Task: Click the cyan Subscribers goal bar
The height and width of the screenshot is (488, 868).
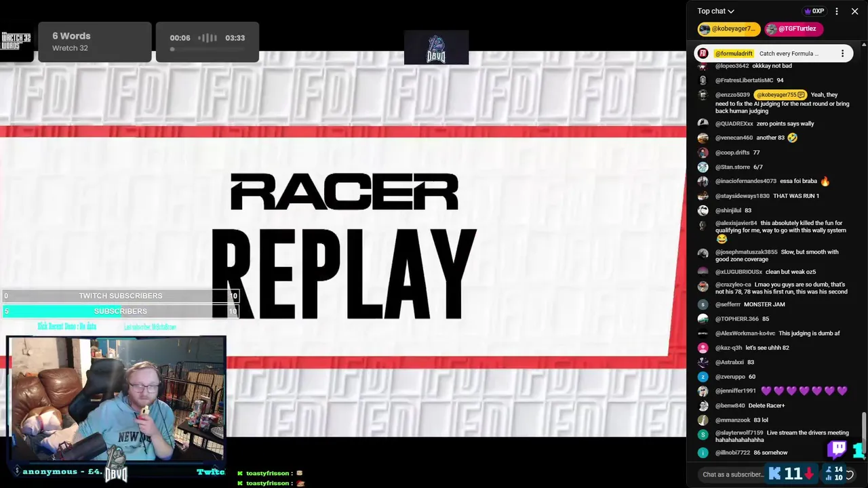Action: [x=121, y=311]
